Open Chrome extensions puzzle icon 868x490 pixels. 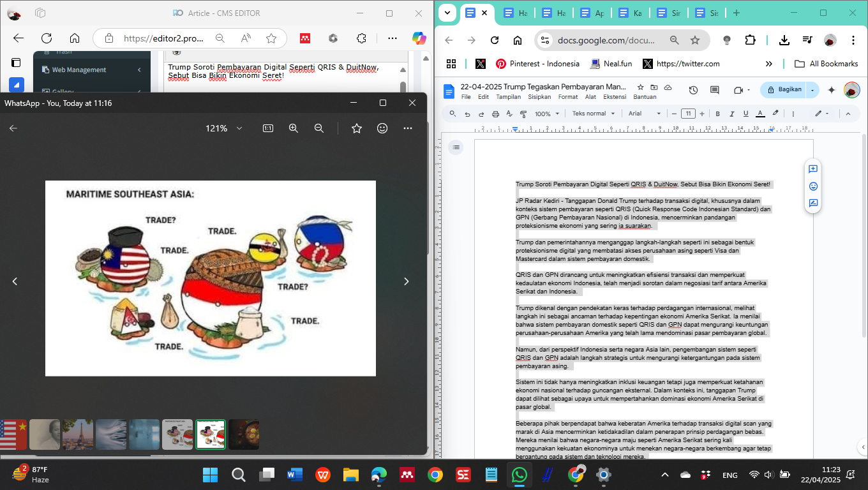(x=751, y=40)
